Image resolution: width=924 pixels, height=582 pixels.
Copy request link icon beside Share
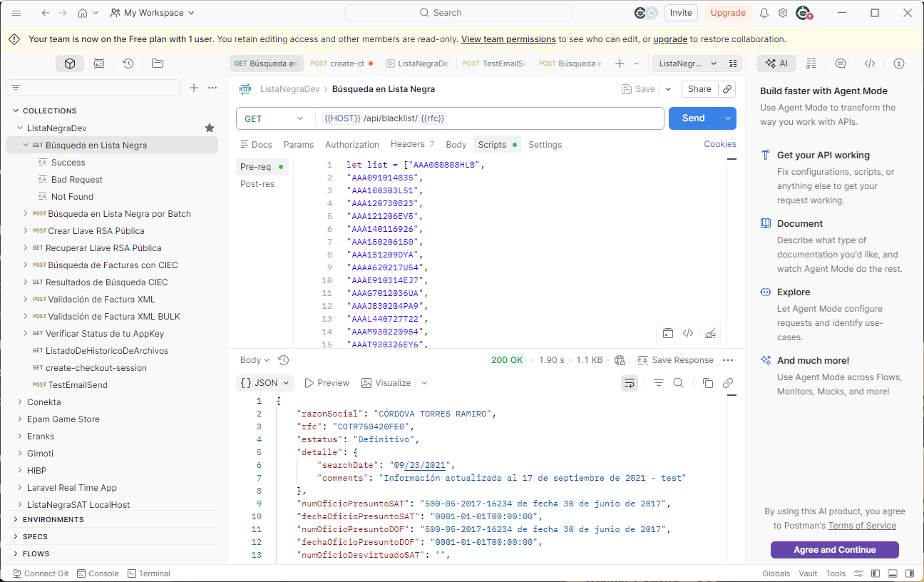(727, 89)
